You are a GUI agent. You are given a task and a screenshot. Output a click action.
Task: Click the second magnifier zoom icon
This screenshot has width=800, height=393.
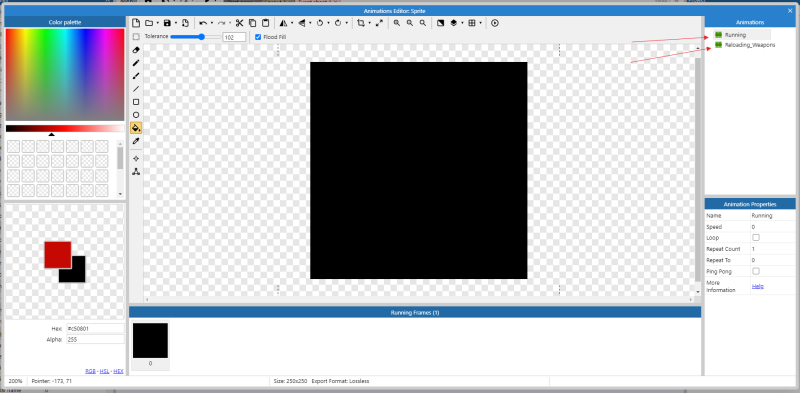point(410,23)
